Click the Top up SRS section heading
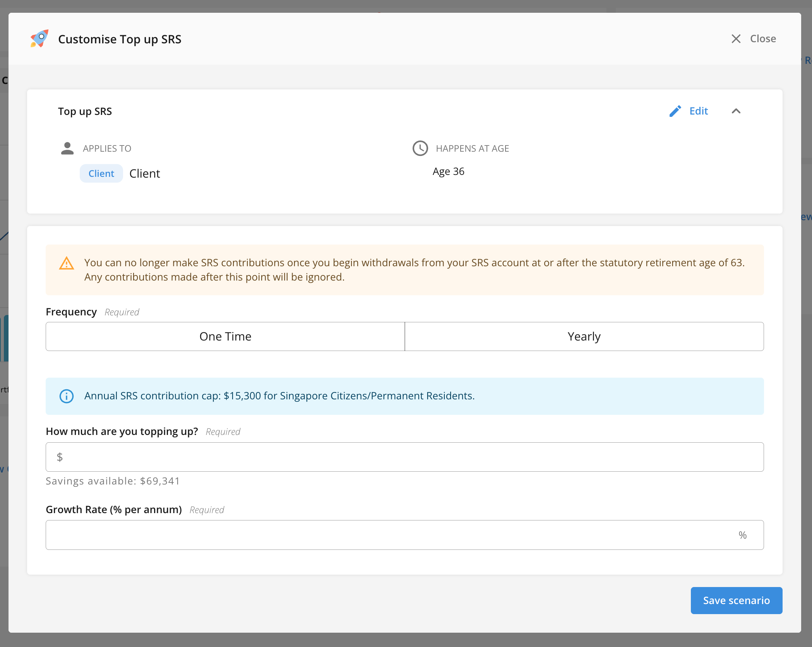 pyautogui.click(x=85, y=111)
